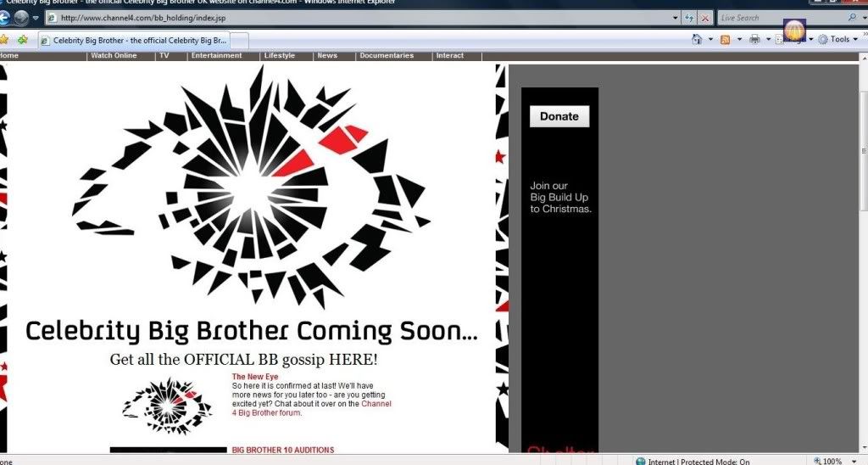Image resolution: width=868 pixels, height=465 pixels.
Task: Click the Add to Favorites icon
Action: (23, 39)
